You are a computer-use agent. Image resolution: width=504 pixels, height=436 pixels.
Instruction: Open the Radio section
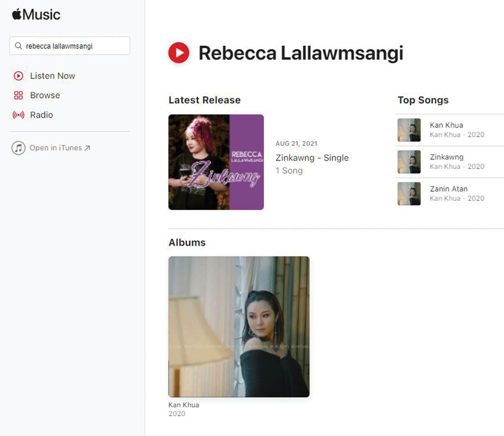pyautogui.click(x=41, y=115)
